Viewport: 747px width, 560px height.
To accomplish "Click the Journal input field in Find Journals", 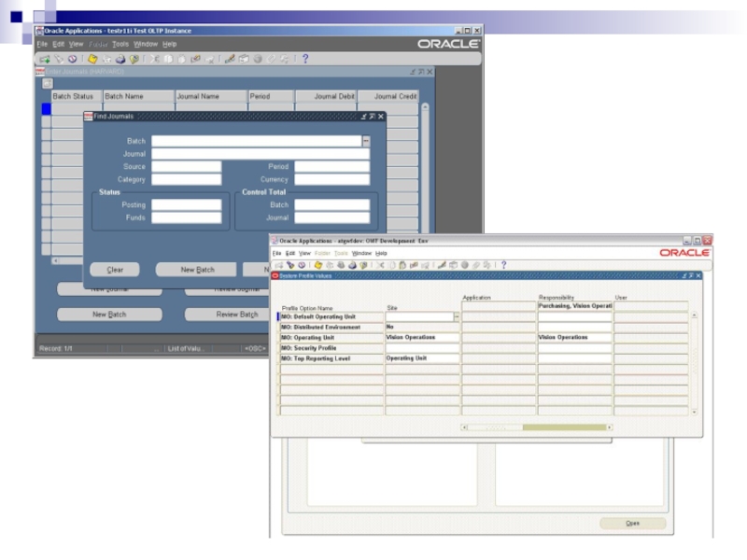I will pyautogui.click(x=261, y=154).
